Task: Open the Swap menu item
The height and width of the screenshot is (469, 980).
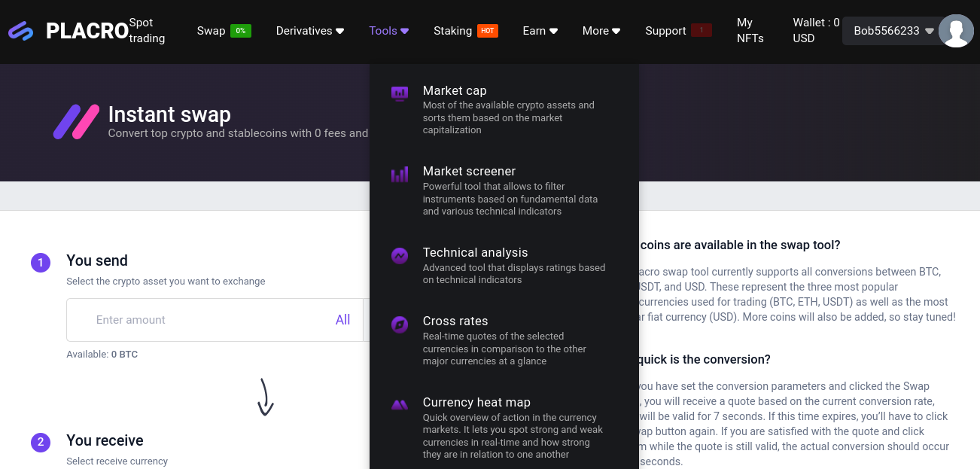Action: (212, 31)
